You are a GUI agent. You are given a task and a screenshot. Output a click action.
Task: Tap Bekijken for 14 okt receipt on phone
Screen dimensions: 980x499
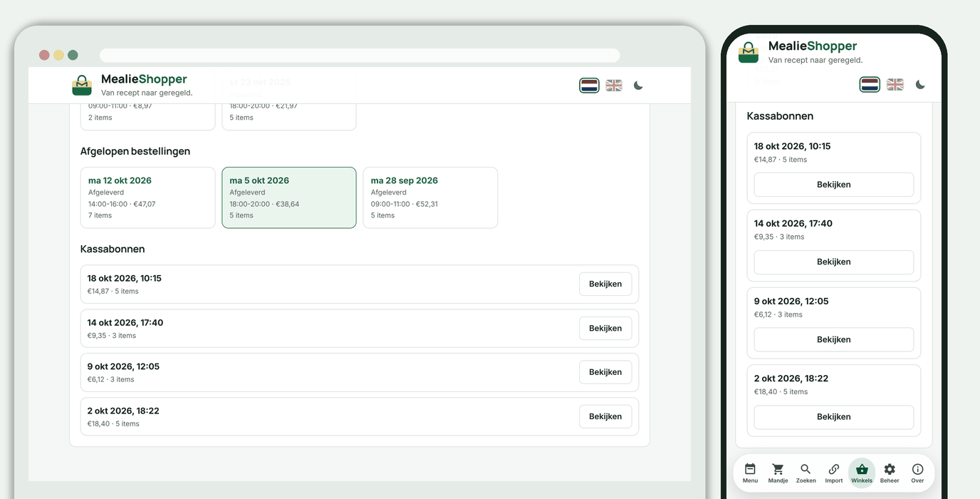click(x=834, y=262)
